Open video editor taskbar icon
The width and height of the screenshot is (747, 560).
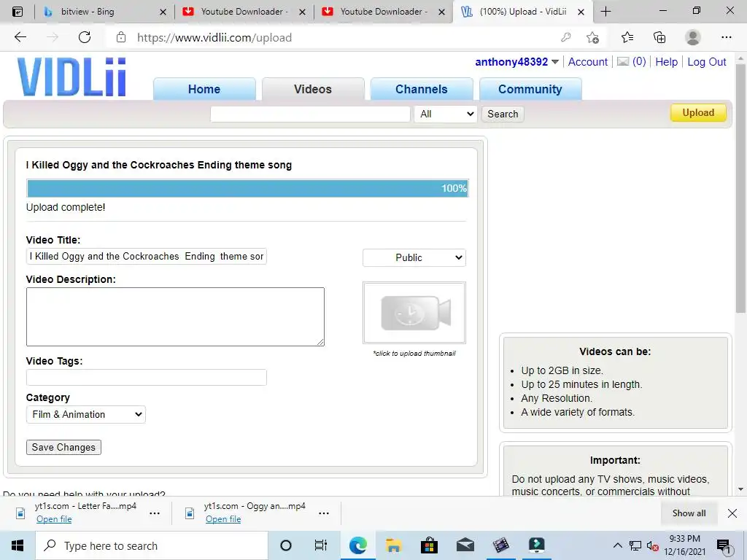pyautogui.click(x=500, y=545)
